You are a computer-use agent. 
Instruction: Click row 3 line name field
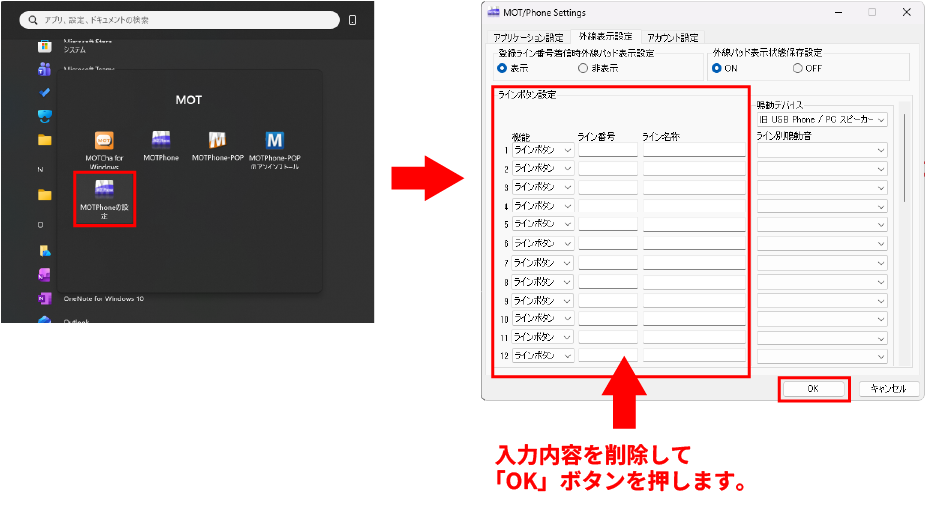pyautogui.click(x=694, y=187)
